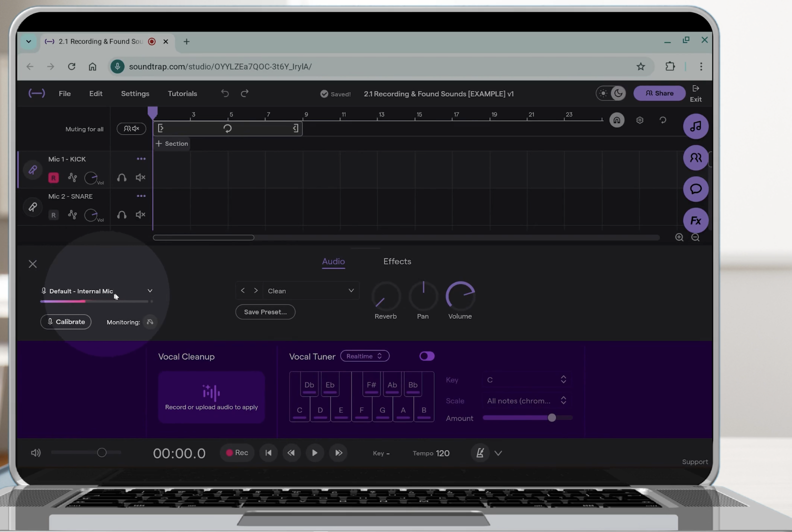
Task: Redo the last action
Action: 244,93
